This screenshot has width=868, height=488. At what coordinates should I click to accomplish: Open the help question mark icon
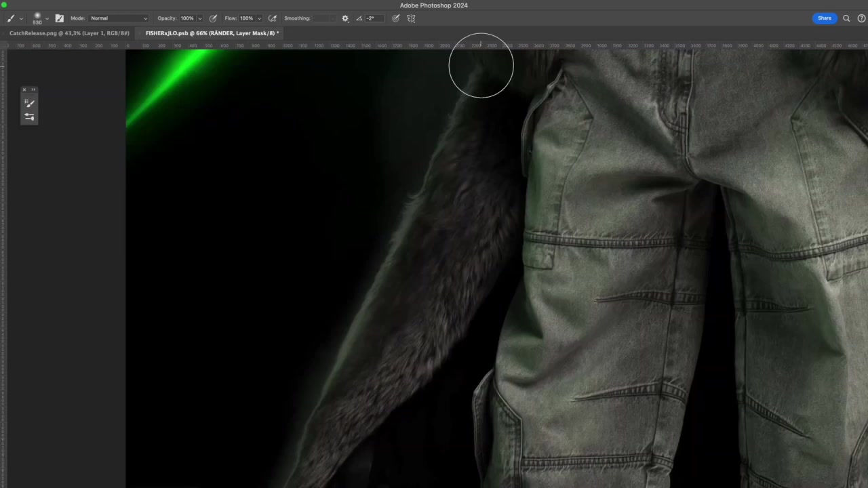click(862, 18)
